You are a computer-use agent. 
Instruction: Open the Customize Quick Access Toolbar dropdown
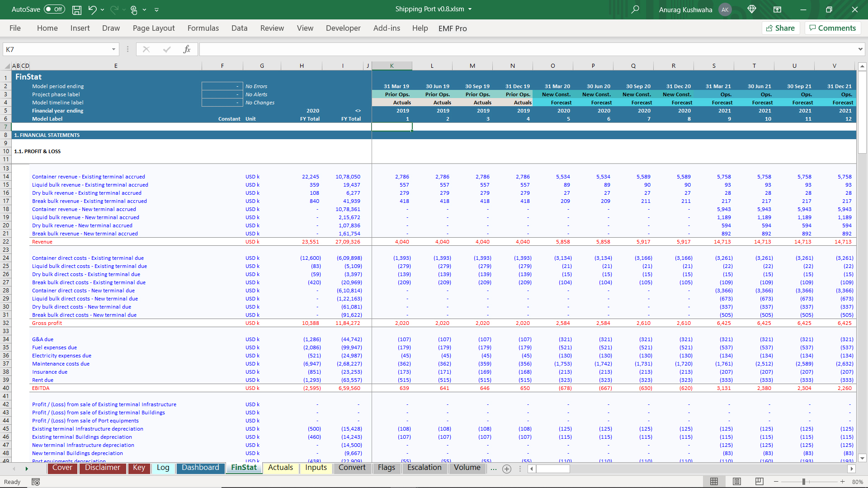157,9
